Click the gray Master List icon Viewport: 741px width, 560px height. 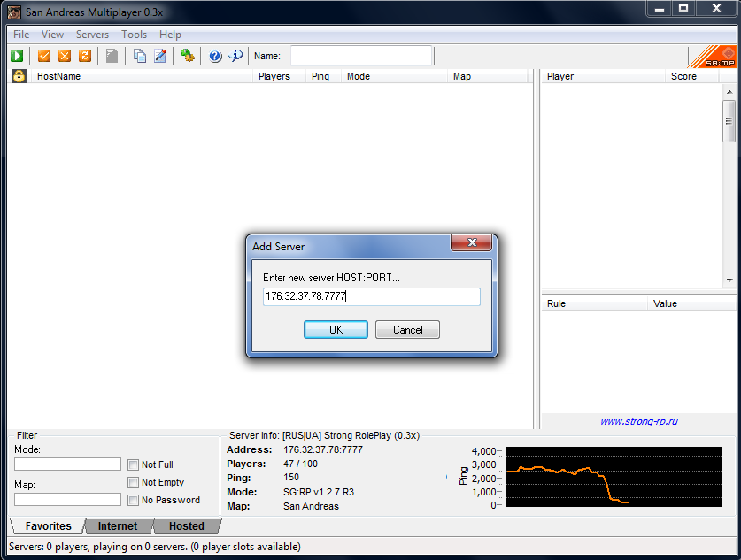pyautogui.click(x=112, y=56)
